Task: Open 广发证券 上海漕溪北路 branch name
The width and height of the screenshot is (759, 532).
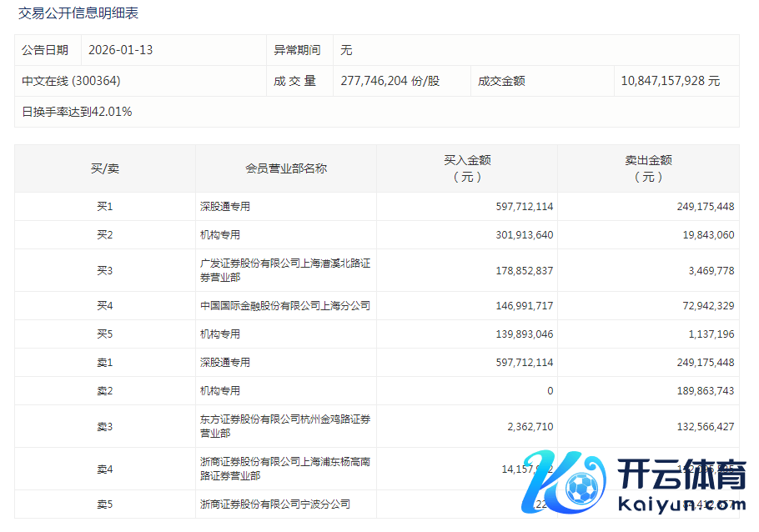Action: click(x=284, y=270)
